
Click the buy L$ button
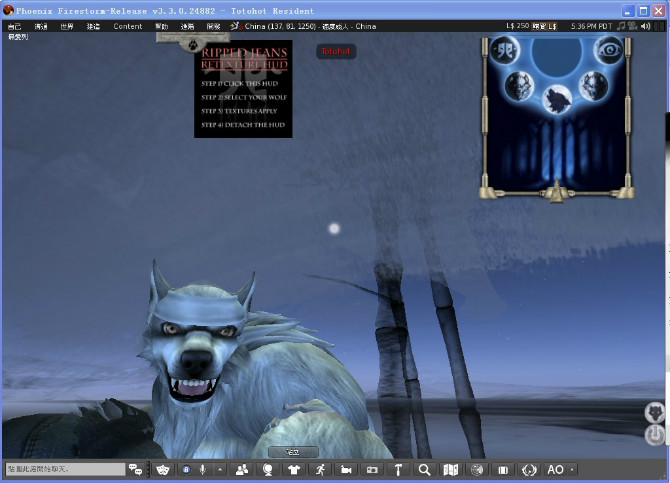[544, 27]
